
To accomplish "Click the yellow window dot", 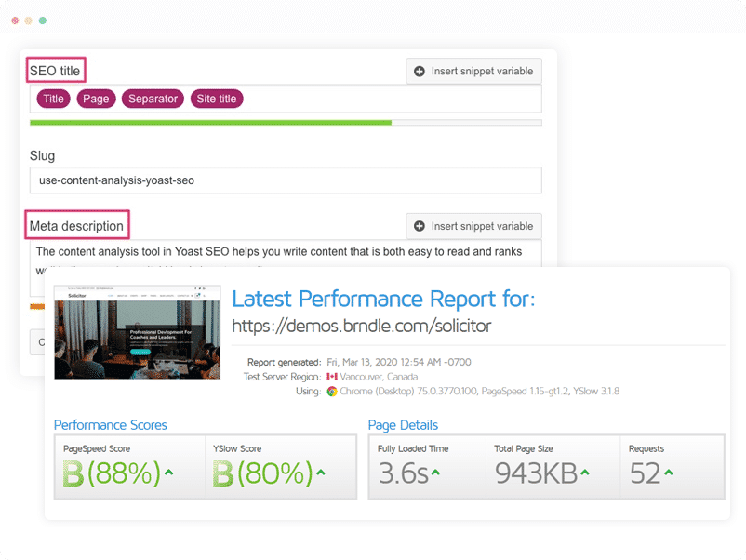I will [29, 20].
